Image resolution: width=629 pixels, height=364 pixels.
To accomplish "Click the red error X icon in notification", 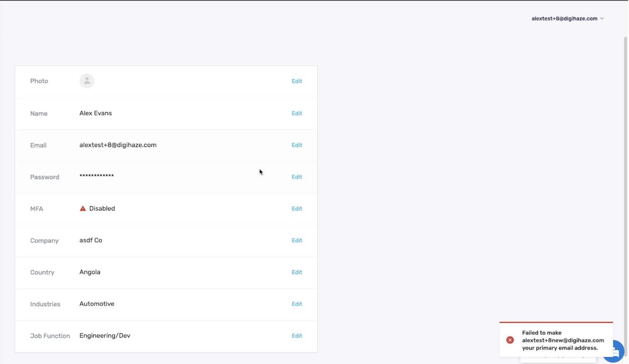I will point(510,340).
